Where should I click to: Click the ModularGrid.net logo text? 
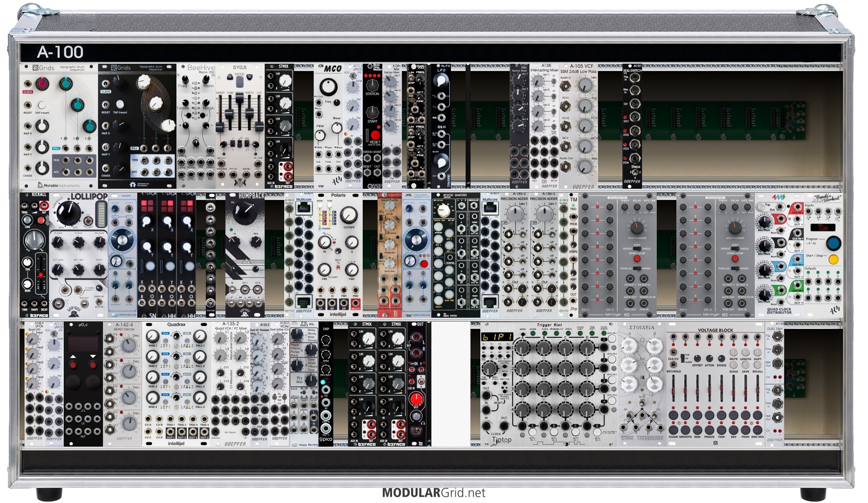point(433,493)
